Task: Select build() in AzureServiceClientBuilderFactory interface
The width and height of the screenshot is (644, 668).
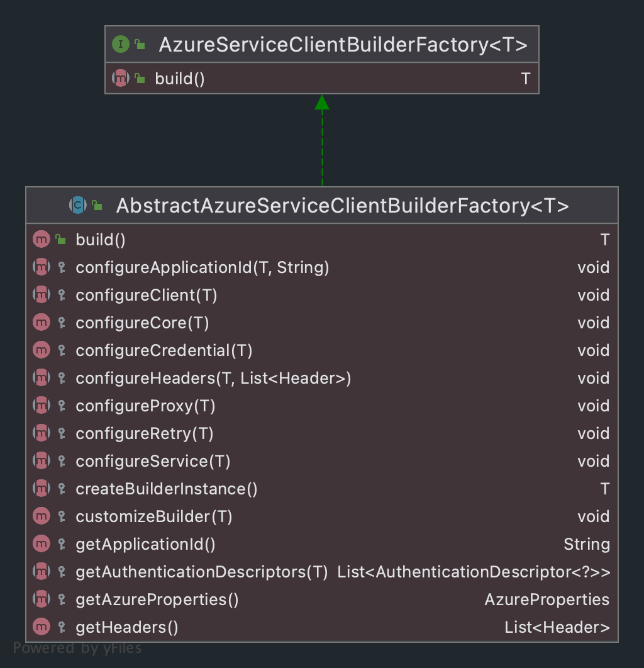Action: [x=180, y=79]
